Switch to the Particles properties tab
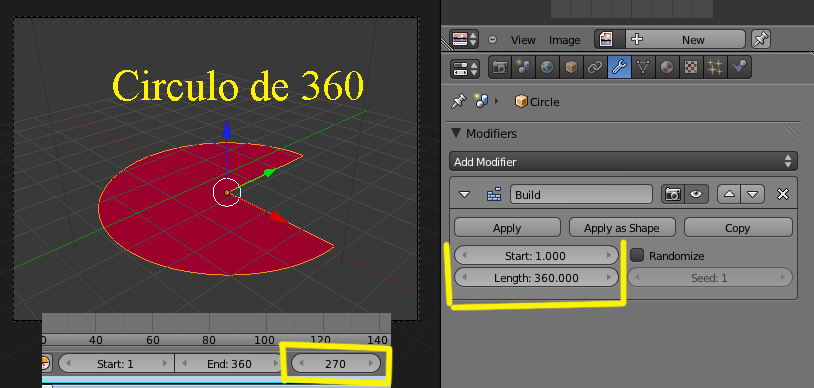 tap(715, 68)
